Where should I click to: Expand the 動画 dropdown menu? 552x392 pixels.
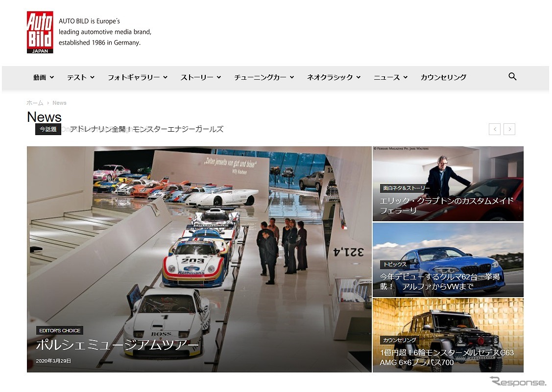[43, 77]
